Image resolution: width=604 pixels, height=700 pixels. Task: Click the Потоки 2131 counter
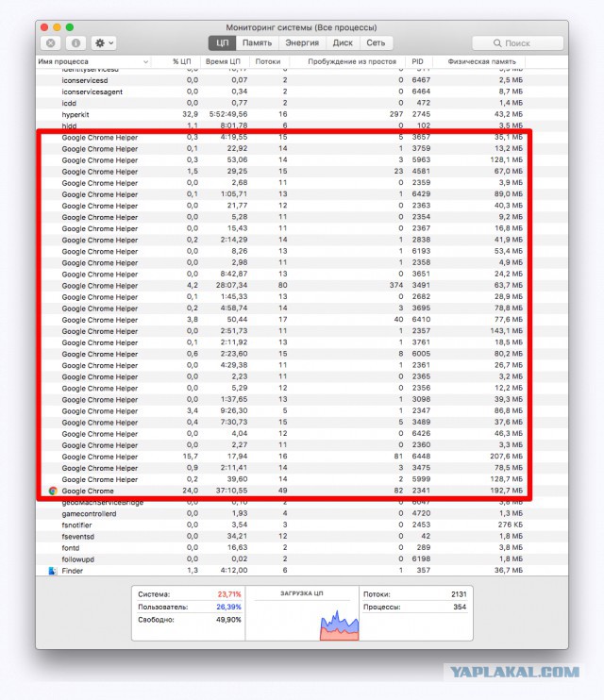415,594
